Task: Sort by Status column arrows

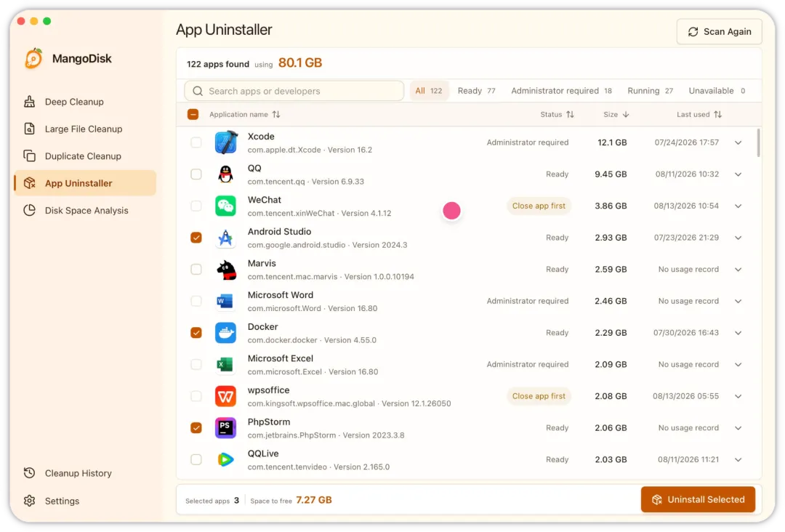Action: (571, 115)
